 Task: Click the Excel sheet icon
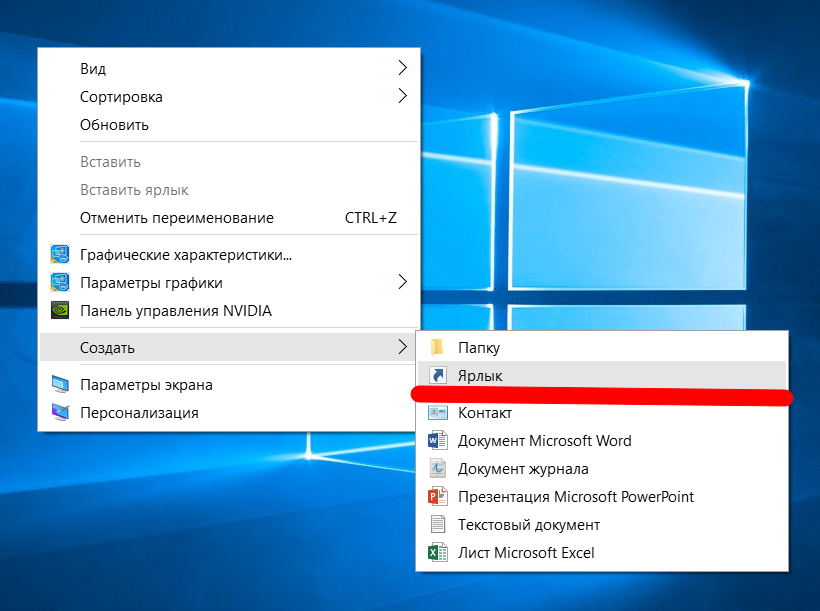click(438, 552)
